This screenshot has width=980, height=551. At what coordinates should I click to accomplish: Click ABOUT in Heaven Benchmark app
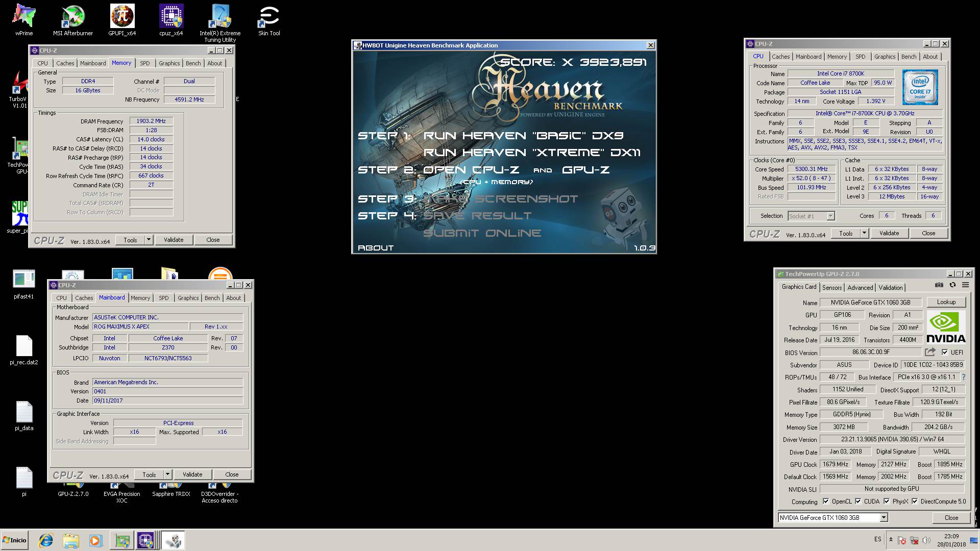tap(376, 248)
